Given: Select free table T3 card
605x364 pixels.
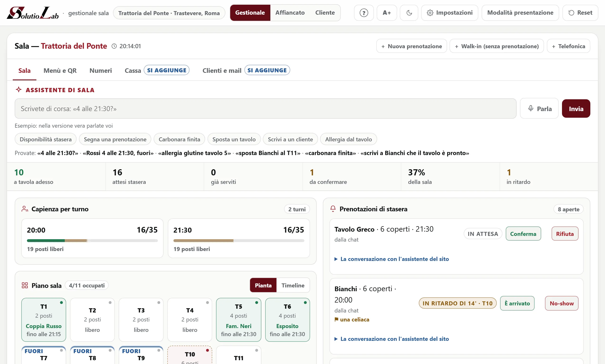Looking at the screenshot, I should [x=141, y=320].
